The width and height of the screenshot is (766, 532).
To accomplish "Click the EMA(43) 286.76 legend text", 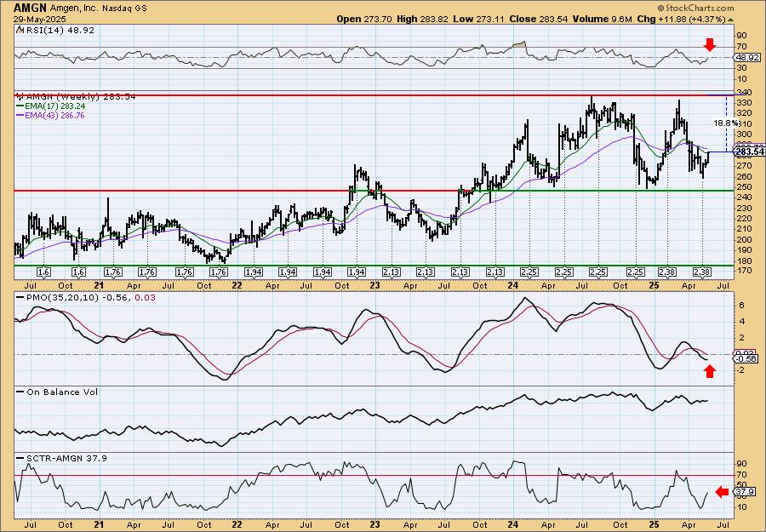I will (x=54, y=116).
